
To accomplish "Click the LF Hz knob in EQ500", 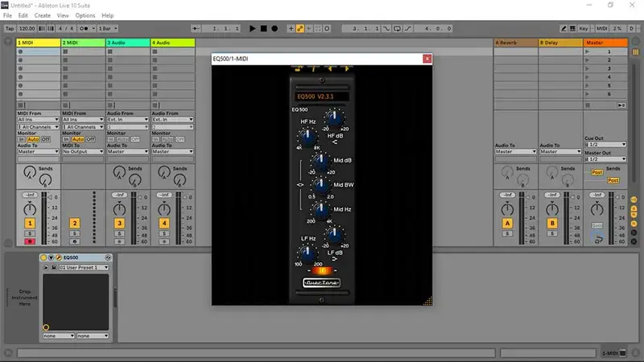I will (x=308, y=253).
